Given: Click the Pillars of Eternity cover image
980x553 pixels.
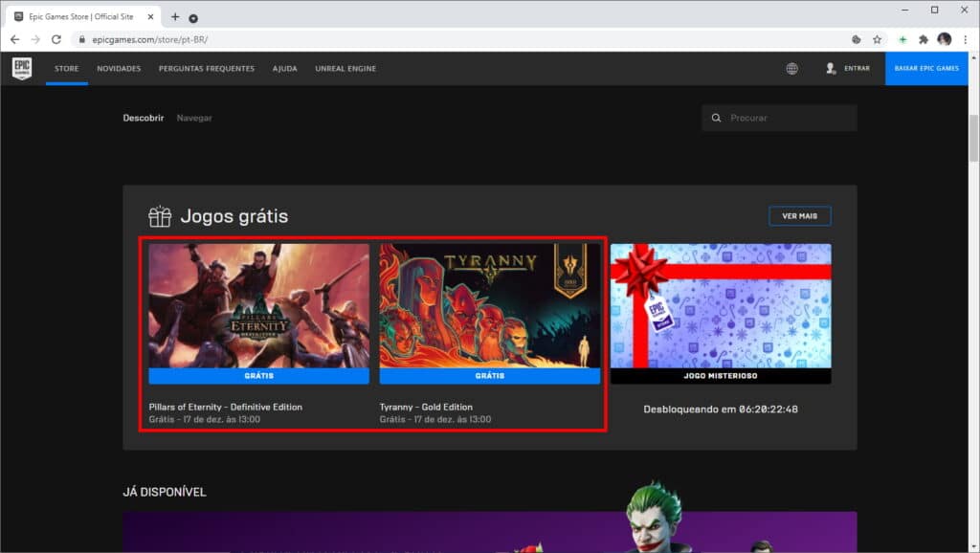Looking at the screenshot, I should coord(258,305).
